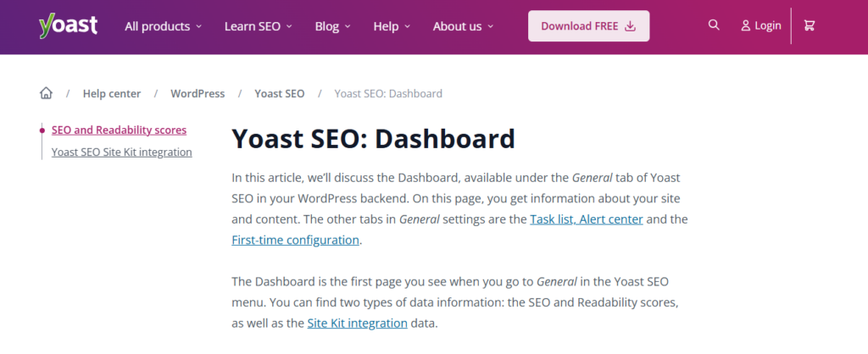The image size is (868, 354).
Task: Expand the Learn SEO menu
Action: pyautogui.click(x=258, y=26)
